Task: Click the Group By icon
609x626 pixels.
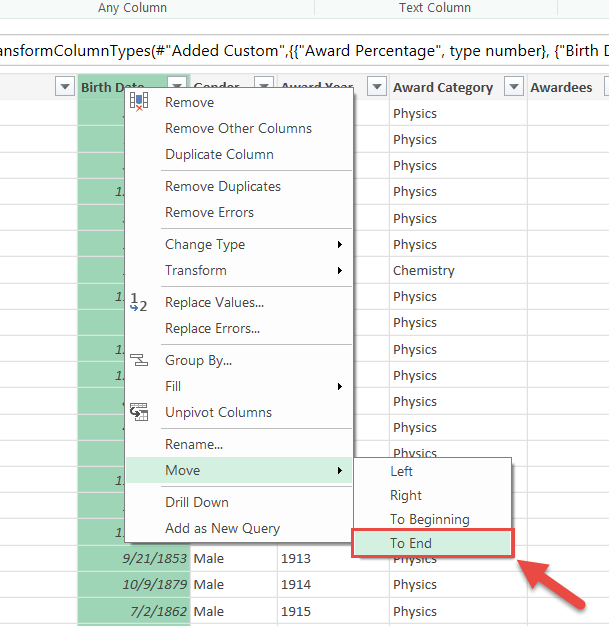Action: [139, 360]
